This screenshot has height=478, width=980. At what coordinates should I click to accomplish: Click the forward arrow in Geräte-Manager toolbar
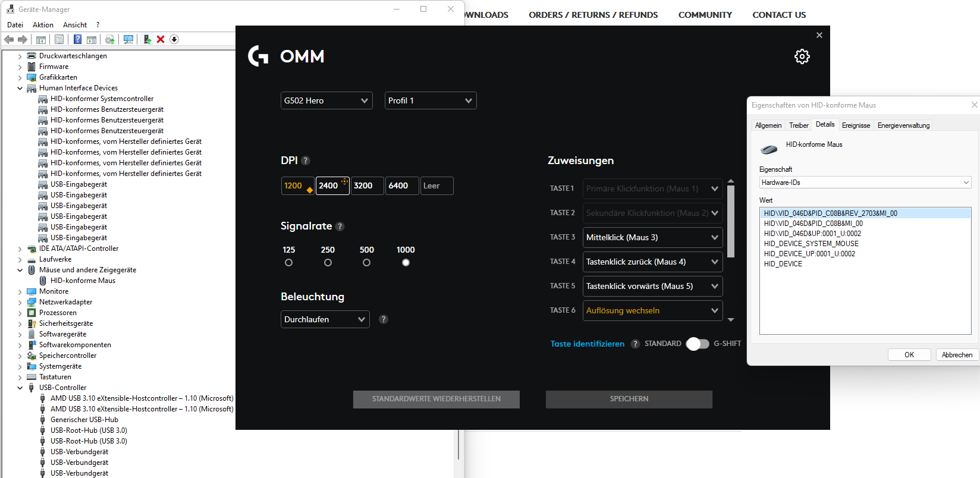tap(23, 39)
